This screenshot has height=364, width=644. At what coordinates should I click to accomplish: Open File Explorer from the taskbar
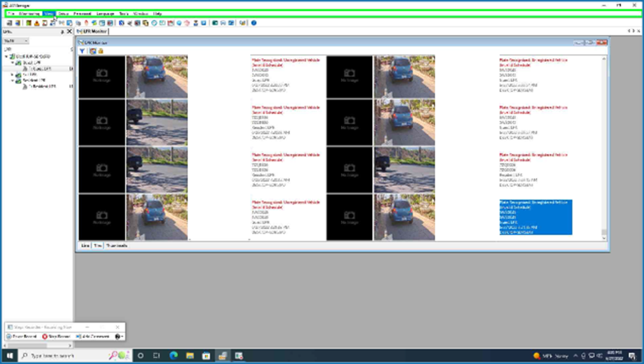[x=190, y=356]
